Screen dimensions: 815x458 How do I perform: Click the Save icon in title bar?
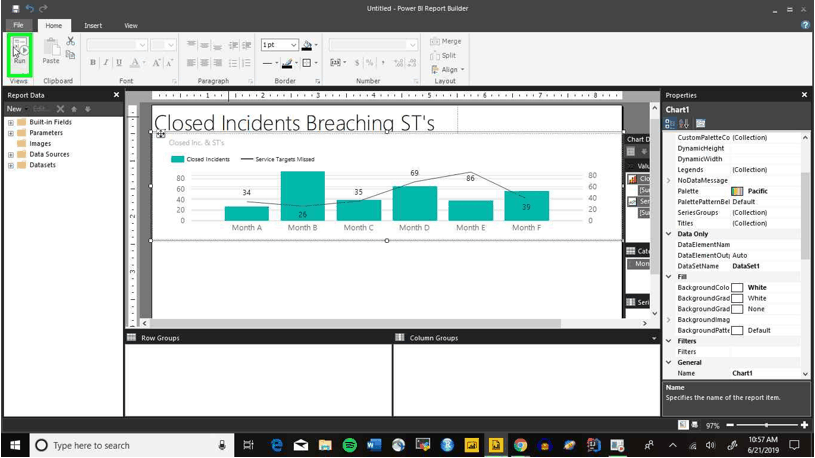click(x=16, y=8)
